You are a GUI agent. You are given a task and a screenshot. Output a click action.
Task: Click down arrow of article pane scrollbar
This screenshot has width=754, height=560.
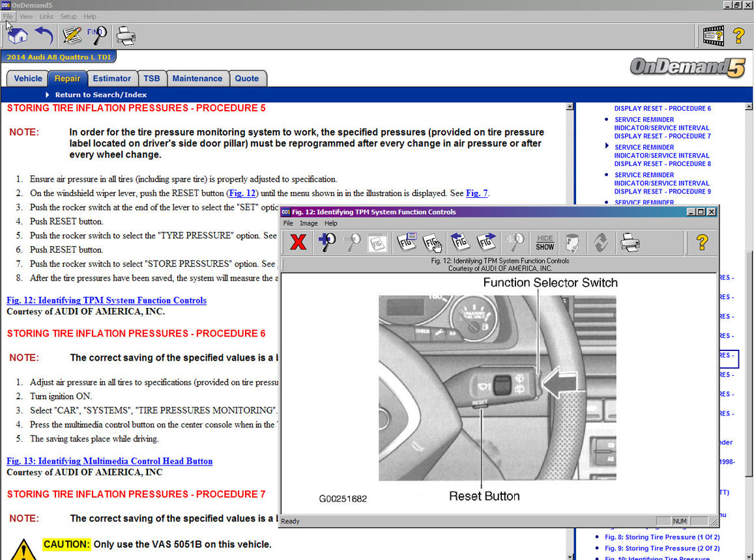click(570, 556)
